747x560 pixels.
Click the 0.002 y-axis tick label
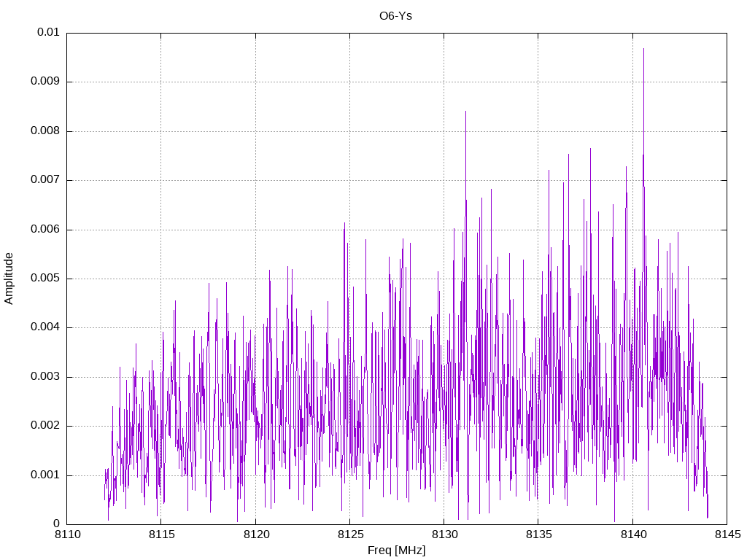pos(45,426)
